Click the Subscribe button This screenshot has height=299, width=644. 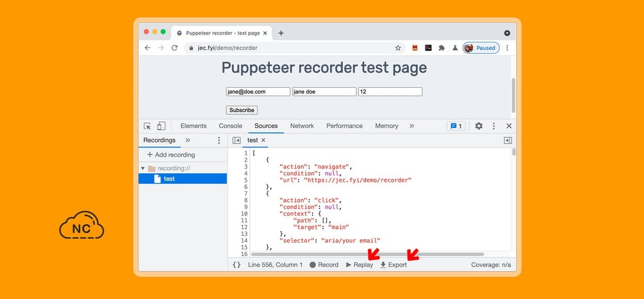[x=242, y=110]
